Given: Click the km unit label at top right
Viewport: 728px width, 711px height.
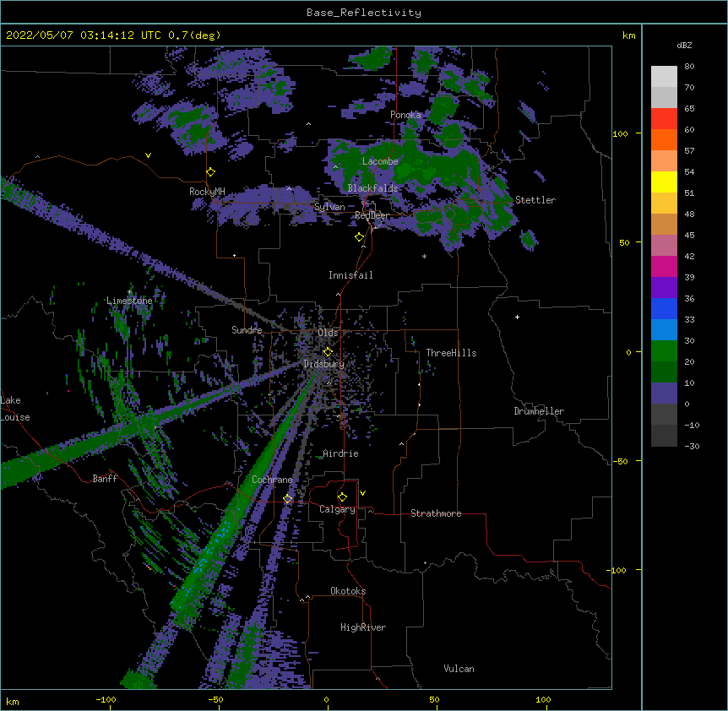Looking at the screenshot, I should click(628, 35).
